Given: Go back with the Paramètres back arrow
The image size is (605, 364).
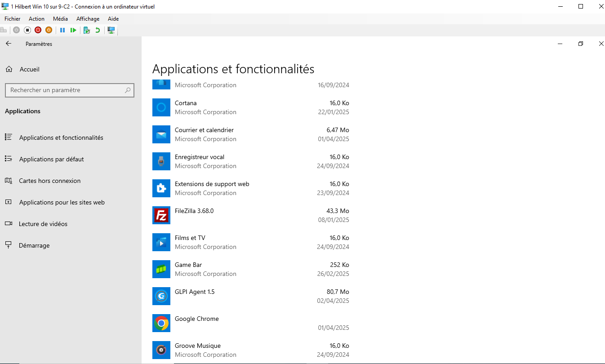Looking at the screenshot, I should (9, 44).
